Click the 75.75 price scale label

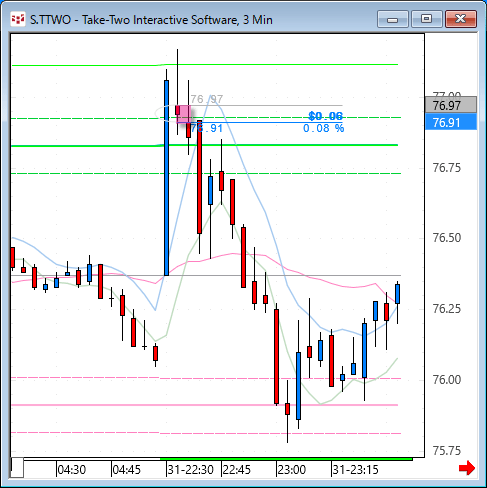447,451
